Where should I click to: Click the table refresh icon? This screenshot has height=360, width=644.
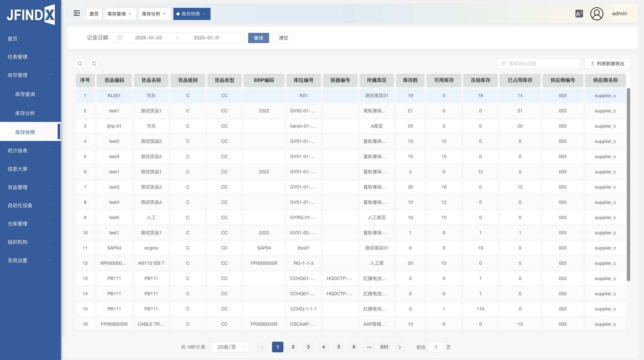tap(94, 64)
